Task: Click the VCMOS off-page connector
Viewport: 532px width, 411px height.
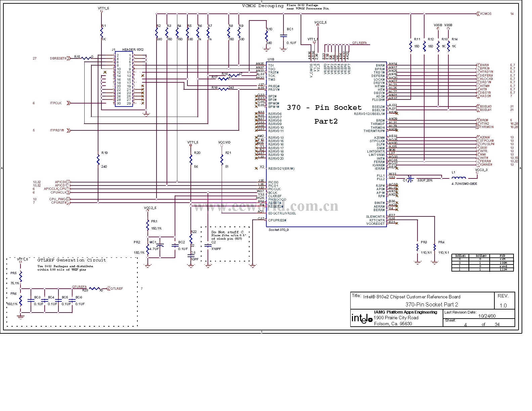Action: point(478,14)
